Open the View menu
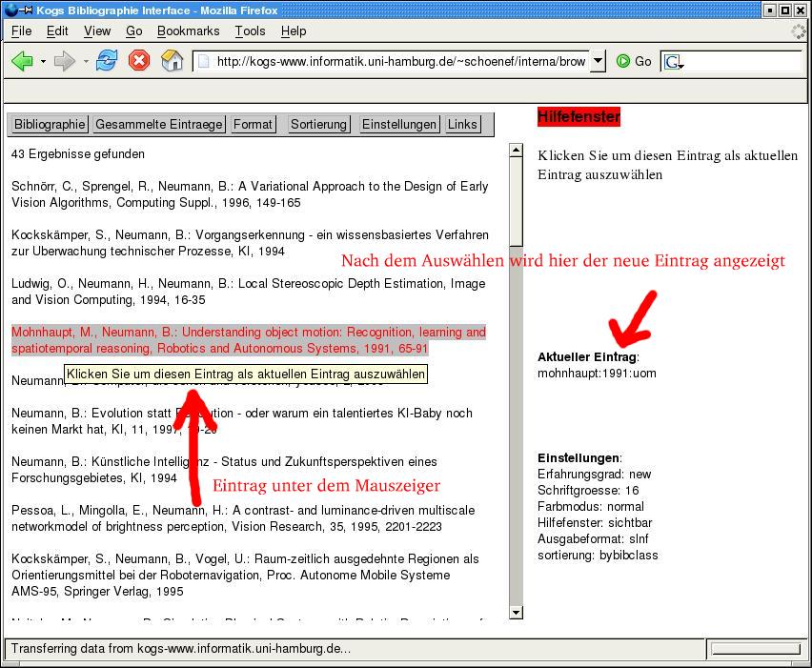This screenshot has height=668, width=812. click(x=97, y=31)
